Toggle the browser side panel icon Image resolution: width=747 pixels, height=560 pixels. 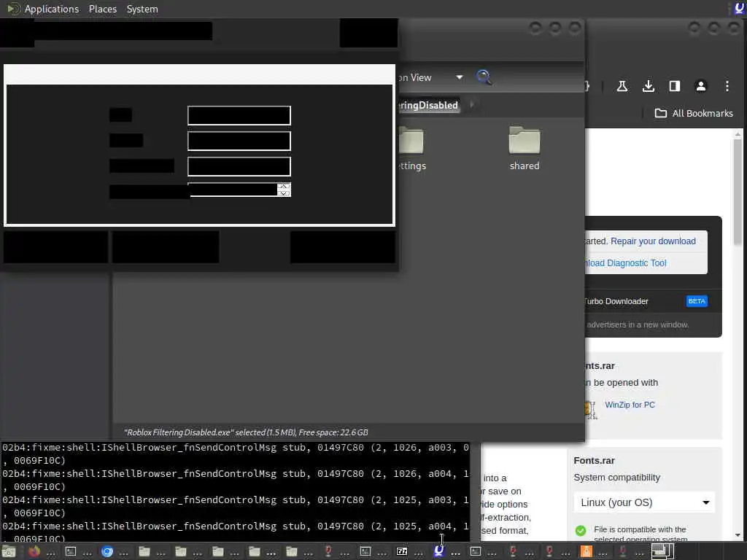(674, 86)
